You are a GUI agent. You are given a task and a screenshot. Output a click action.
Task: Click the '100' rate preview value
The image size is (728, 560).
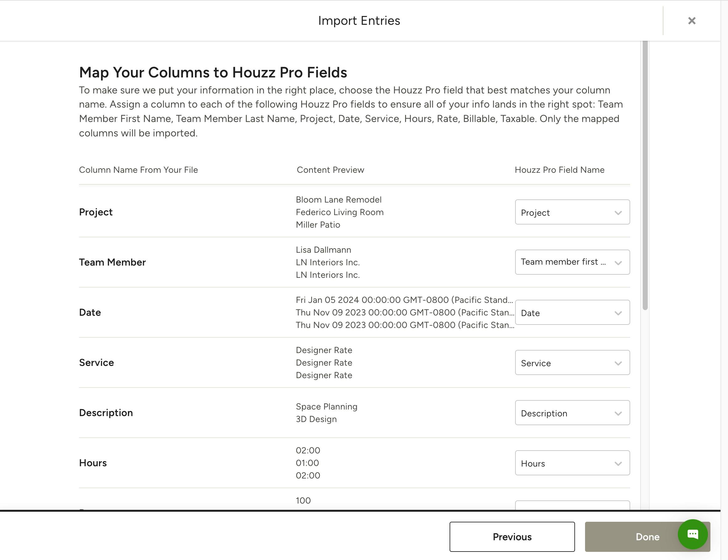point(303,501)
